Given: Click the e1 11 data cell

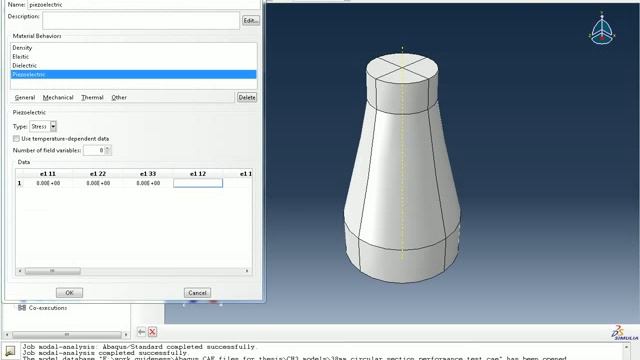Looking at the screenshot, I should click(x=48, y=183).
